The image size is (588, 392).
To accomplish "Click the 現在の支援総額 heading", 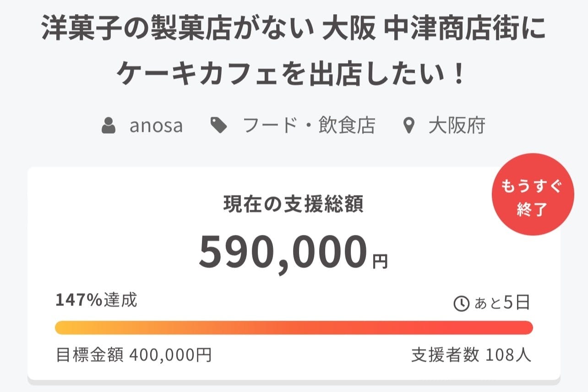I will click(x=294, y=205).
